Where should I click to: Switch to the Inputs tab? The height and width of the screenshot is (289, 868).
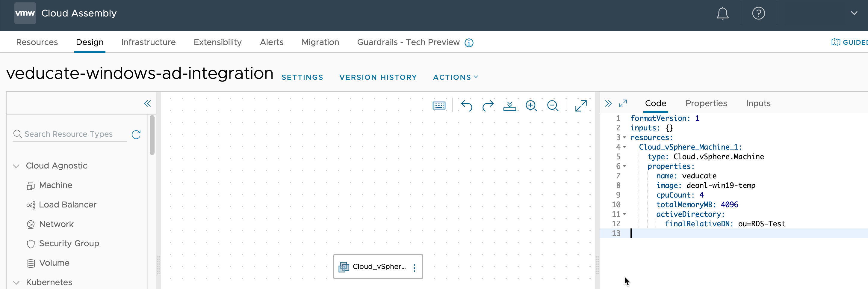point(758,103)
